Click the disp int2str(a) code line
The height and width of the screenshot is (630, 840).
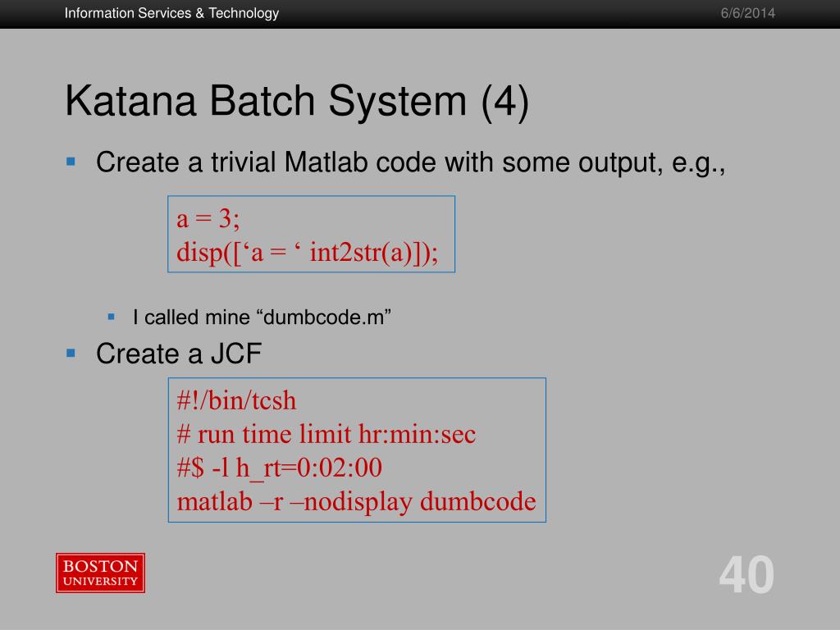(308, 253)
